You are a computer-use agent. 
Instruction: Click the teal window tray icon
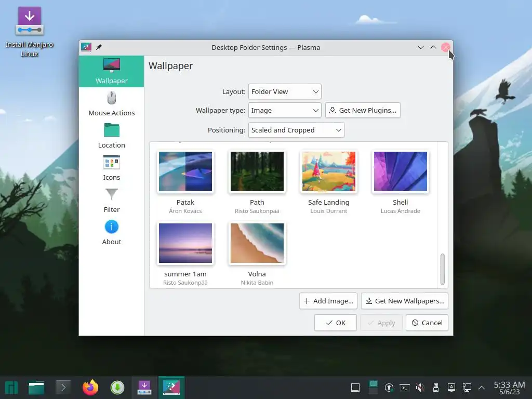point(373,387)
